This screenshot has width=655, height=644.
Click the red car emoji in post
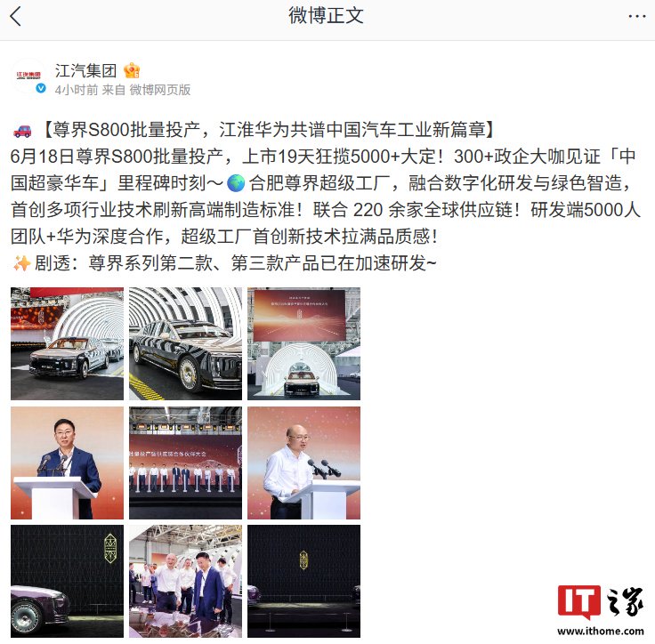click(22, 131)
